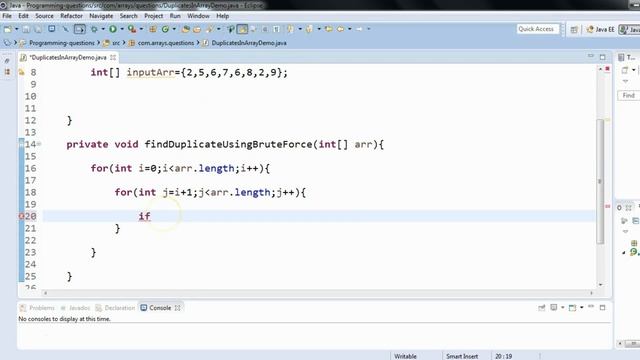Screen dimensions: 640x360
Task: Close the DuplicatesInArrayDemo.java editor tab
Action: click(x=113, y=58)
